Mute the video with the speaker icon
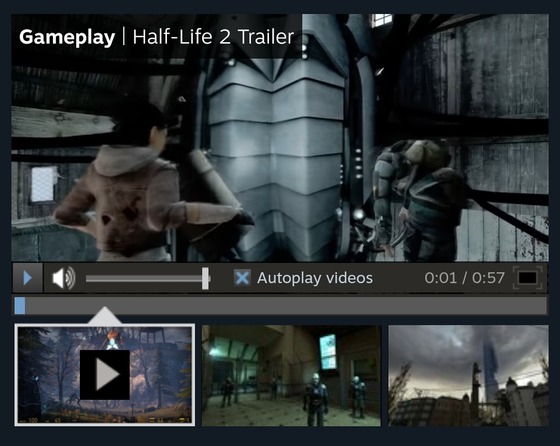Viewport: 560px width, 446px height. click(64, 278)
